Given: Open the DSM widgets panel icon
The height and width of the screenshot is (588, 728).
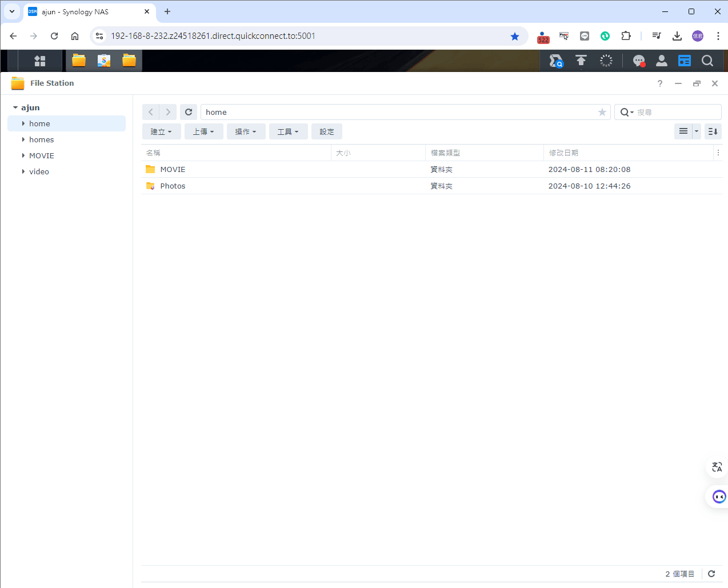Looking at the screenshot, I should tap(685, 61).
